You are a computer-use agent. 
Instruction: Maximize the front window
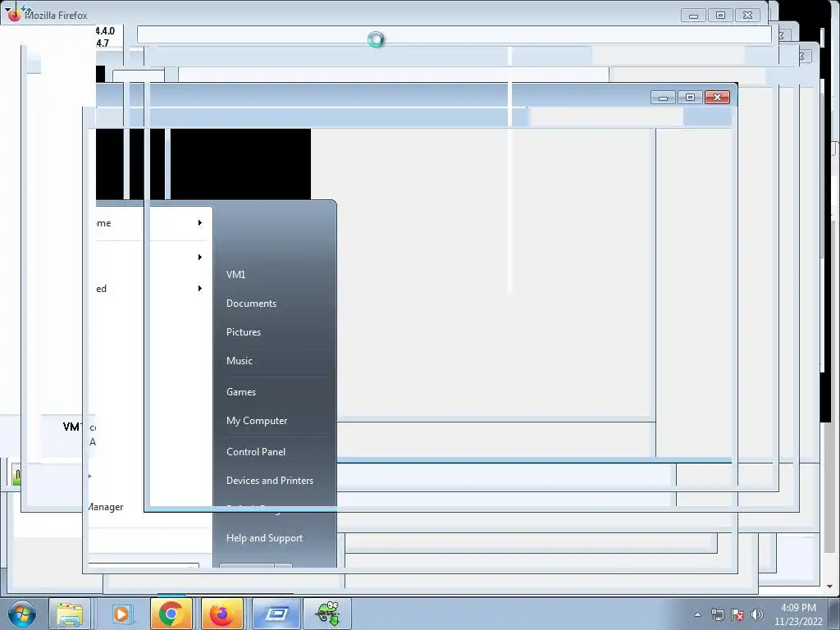coord(690,97)
